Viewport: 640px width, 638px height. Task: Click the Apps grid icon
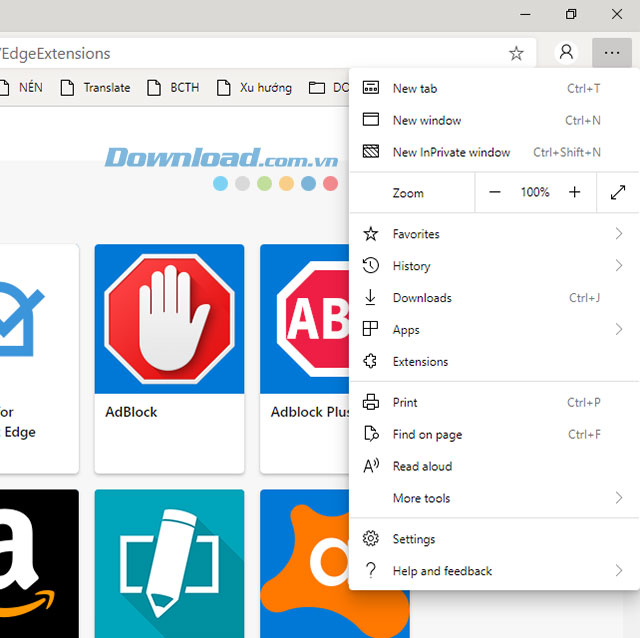pos(370,329)
